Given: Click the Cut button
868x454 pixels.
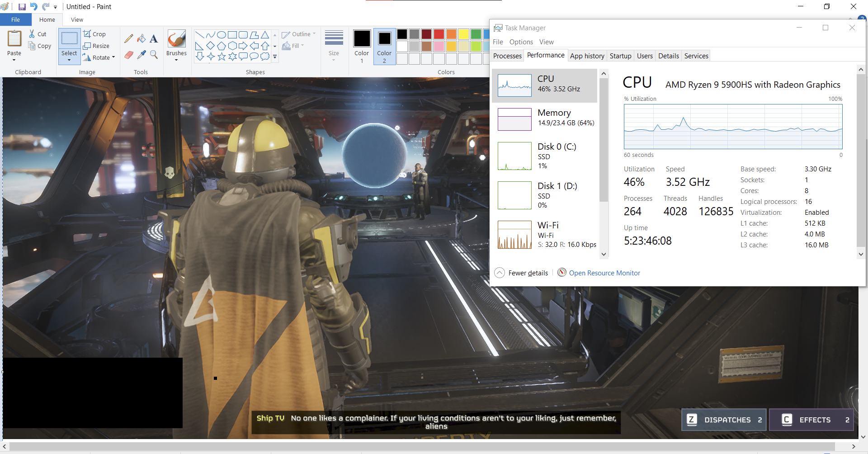Looking at the screenshot, I should tap(38, 34).
